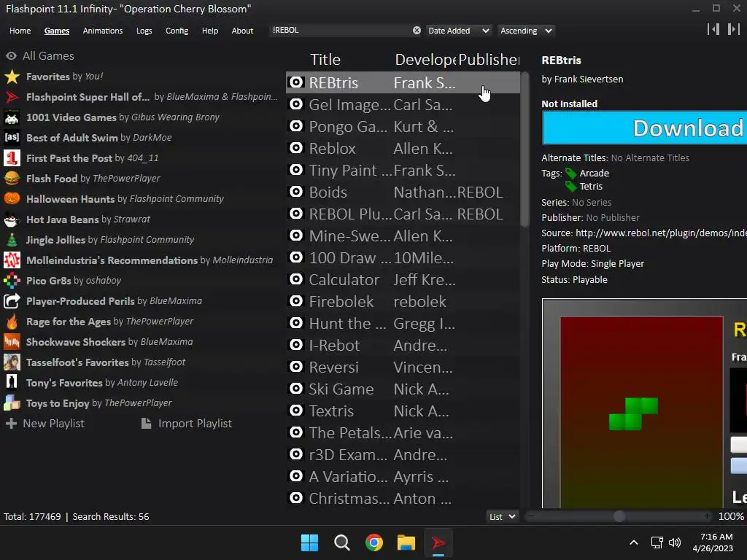Select the Jingle Jollies tree icon
Viewport: 747px width, 560px height.
[12, 240]
